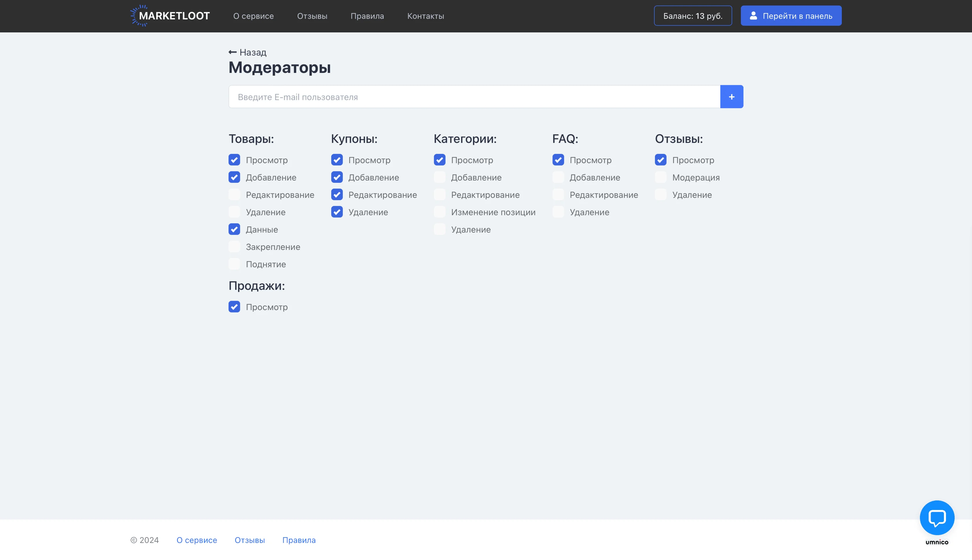The width and height of the screenshot is (972, 560).
Task: Enable Закрепление under Товары
Action: tap(234, 246)
